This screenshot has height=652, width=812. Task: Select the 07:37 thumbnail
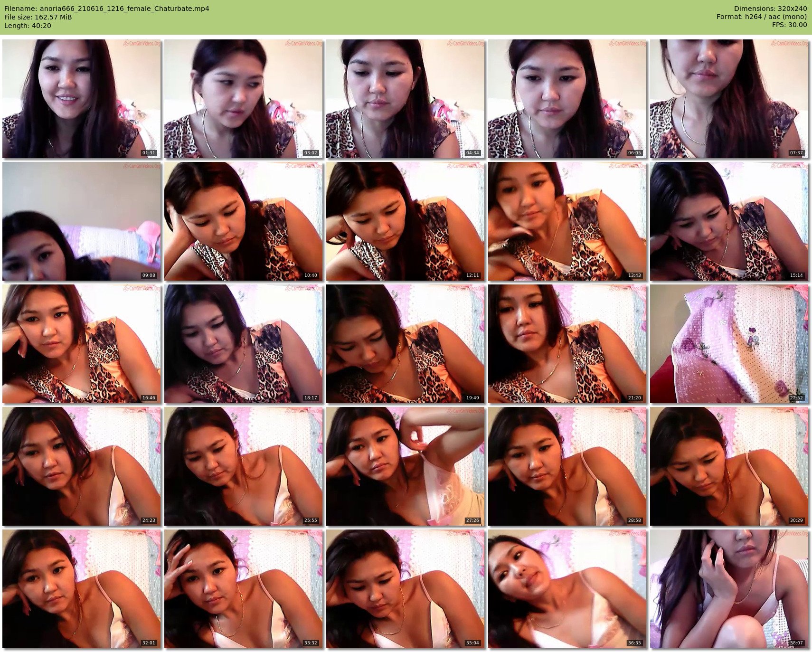729,99
